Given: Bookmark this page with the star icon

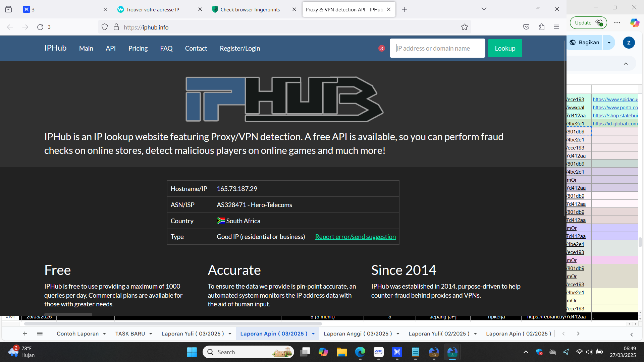Looking at the screenshot, I should 464,27.
